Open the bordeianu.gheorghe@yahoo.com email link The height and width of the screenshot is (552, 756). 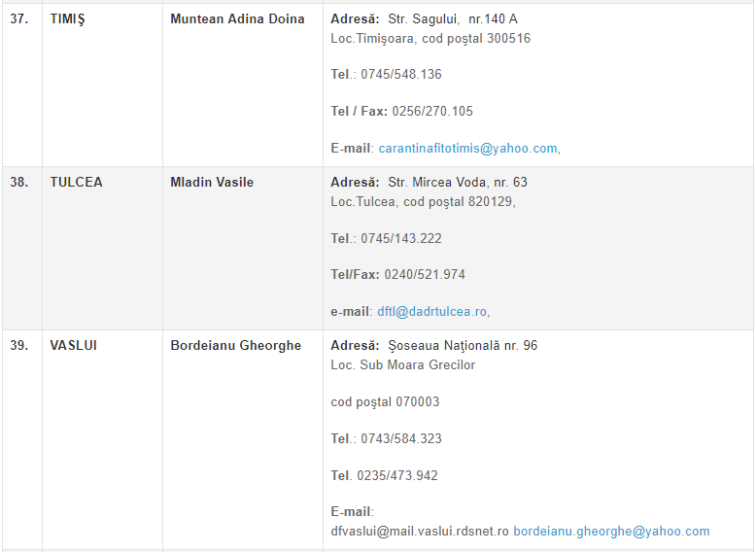pyautogui.click(x=611, y=532)
